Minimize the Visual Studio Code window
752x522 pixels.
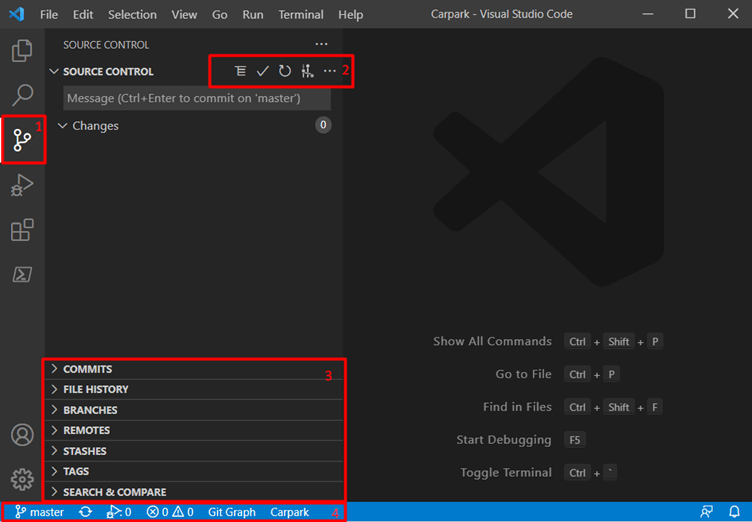pos(648,14)
